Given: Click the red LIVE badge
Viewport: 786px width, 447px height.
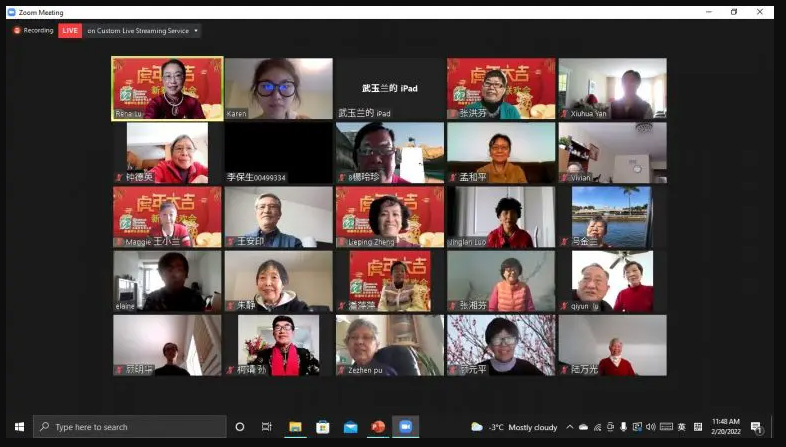Looking at the screenshot, I should pos(70,31).
